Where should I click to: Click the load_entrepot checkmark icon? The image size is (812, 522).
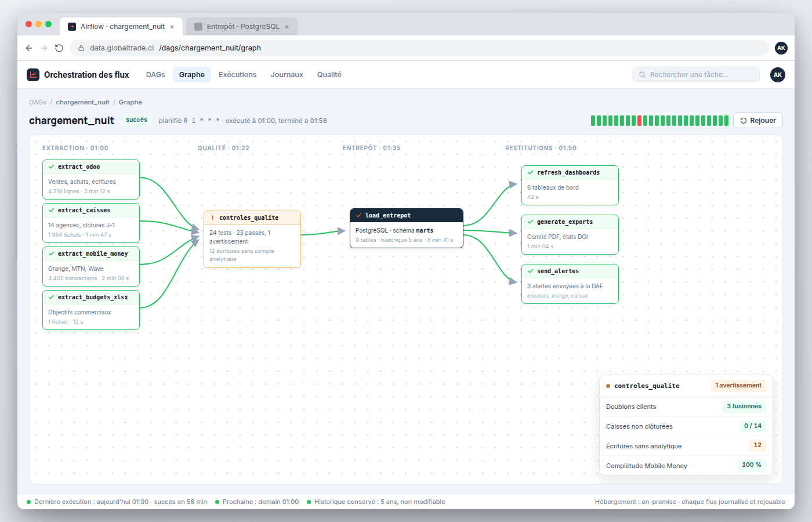point(358,216)
